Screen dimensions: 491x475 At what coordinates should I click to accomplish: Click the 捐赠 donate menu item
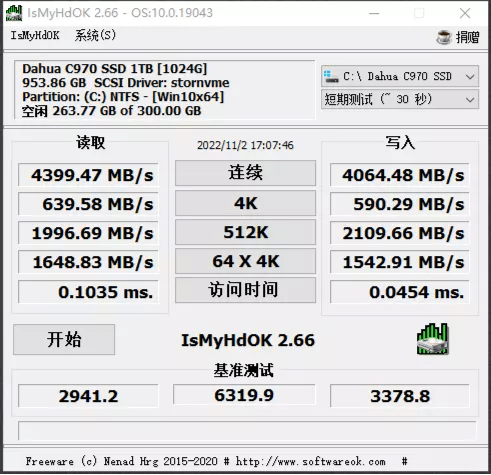pyautogui.click(x=468, y=37)
